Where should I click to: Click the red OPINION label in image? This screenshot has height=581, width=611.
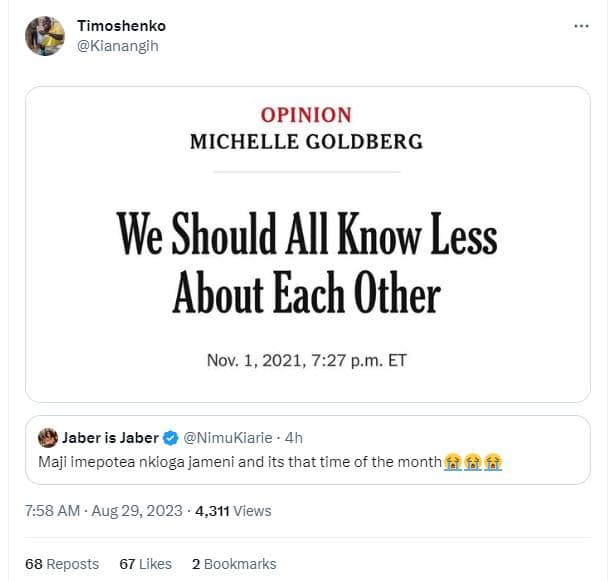tap(306, 115)
